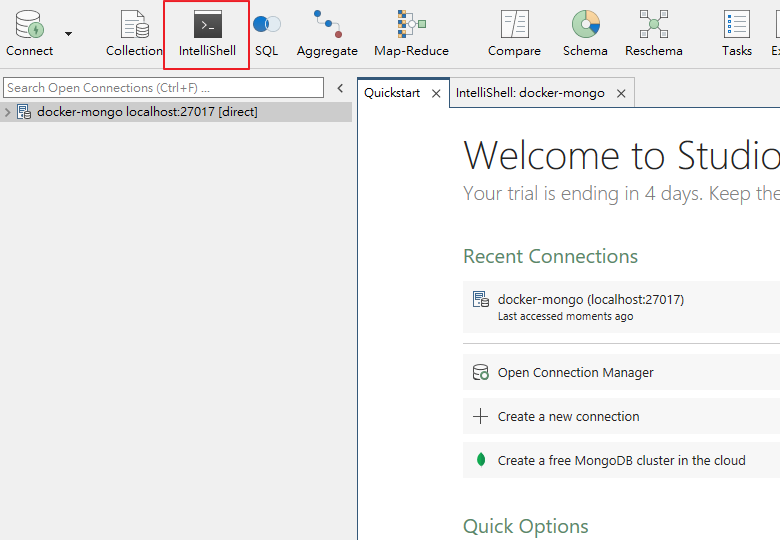780x540 pixels.
Task: Collapse the connection tree sidebar
Action: (340, 89)
